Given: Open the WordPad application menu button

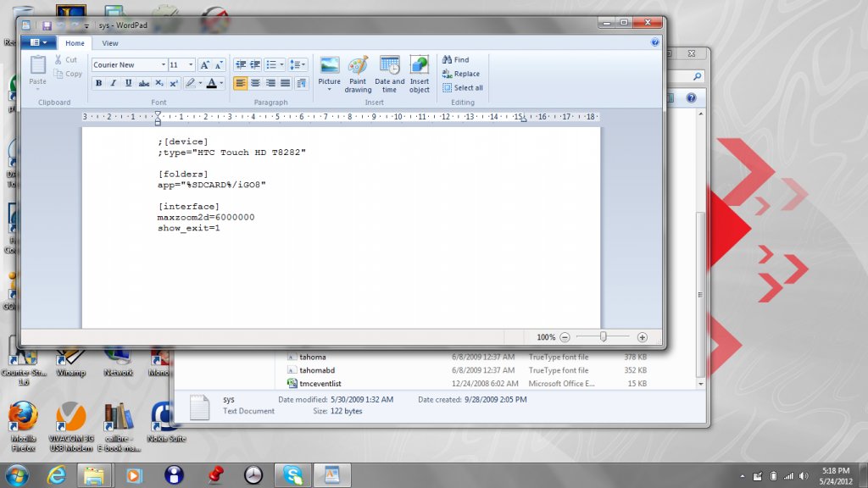Looking at the screenshot, I should click(x=38, y=43).
